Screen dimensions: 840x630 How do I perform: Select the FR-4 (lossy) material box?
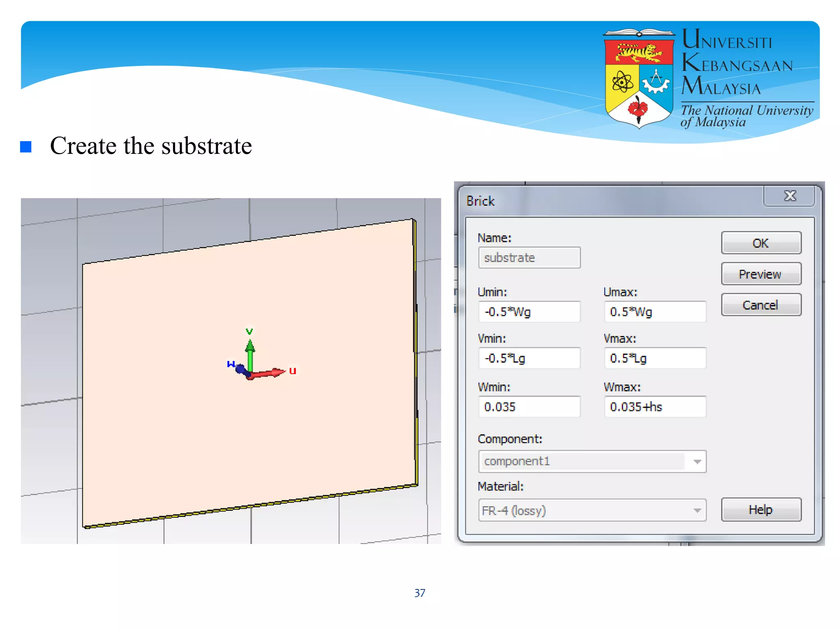tap(592, 510)
